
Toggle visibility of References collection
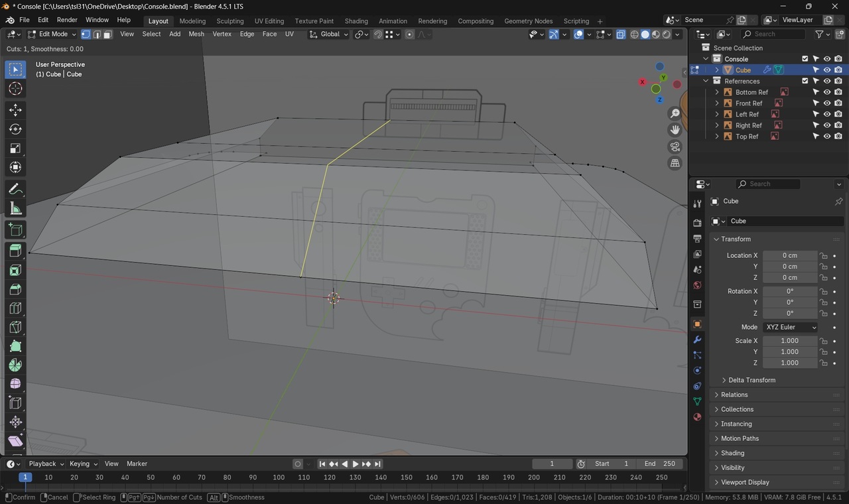click(827, 81)
